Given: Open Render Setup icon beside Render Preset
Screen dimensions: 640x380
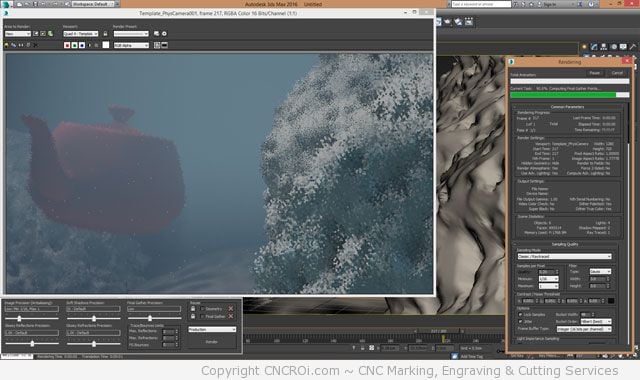Looking at the screenshot, I should tap(156, 34).
